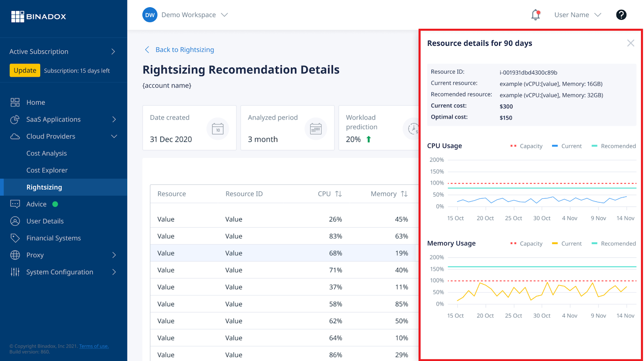Click Back to Rightsizing link
The height and width of the screenshot is (361, 644).
[185, 49]
